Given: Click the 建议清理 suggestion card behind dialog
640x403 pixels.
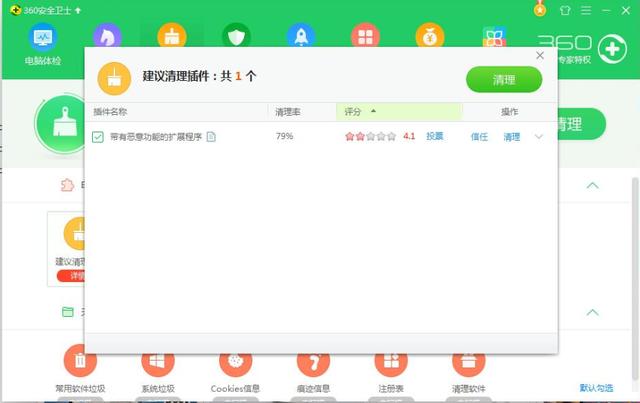Looking at the screenshot, I should tap(66, 249).
